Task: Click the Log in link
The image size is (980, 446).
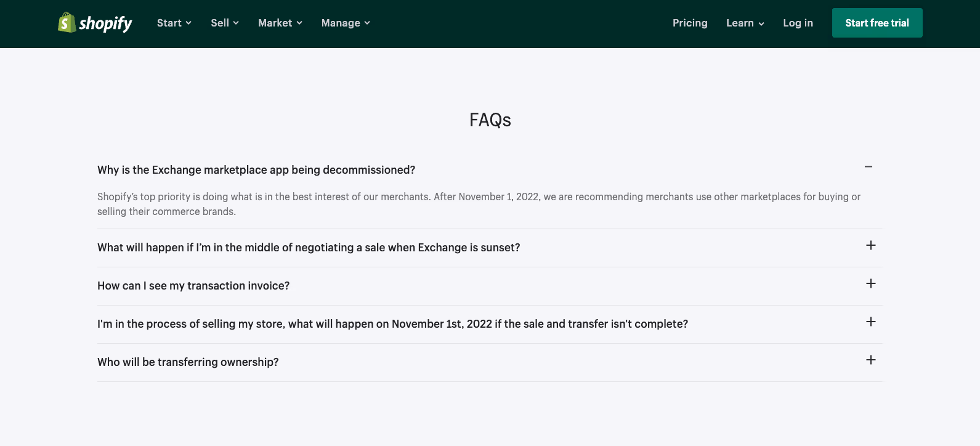Action: pyautogui.click(x=798, y=23)
